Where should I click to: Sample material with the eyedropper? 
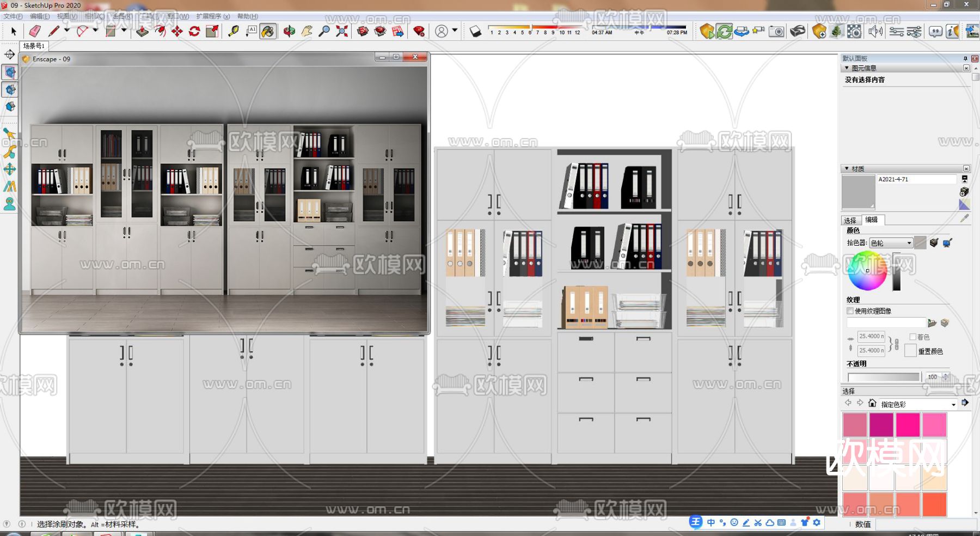click(964, 218)
